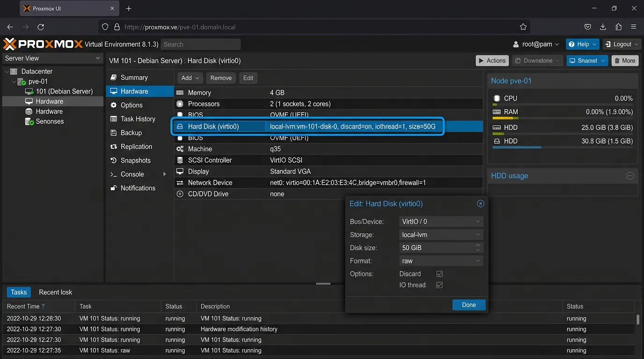
Task: Close the Edit Hard Disk dialog
Action: (x=480, y=204)
